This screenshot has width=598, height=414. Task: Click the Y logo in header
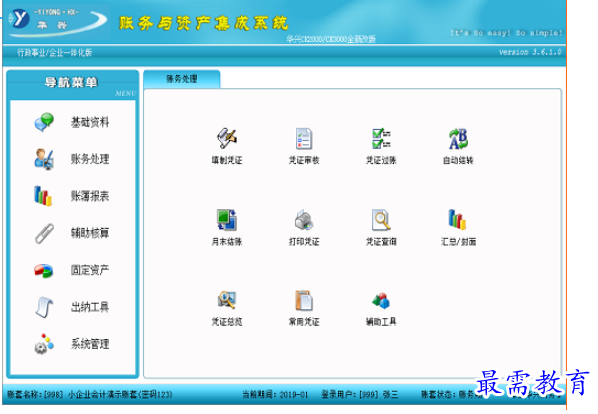19,18
